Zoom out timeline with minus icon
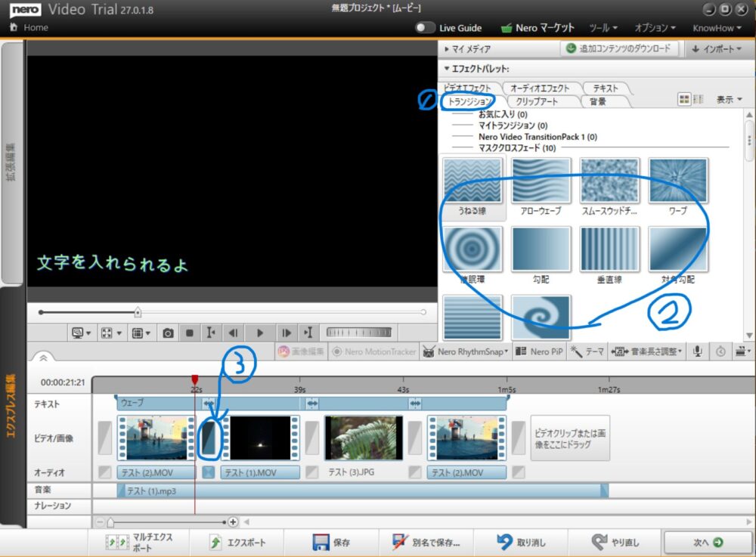This screenshot has height=557, width=756. coord(100,521)
